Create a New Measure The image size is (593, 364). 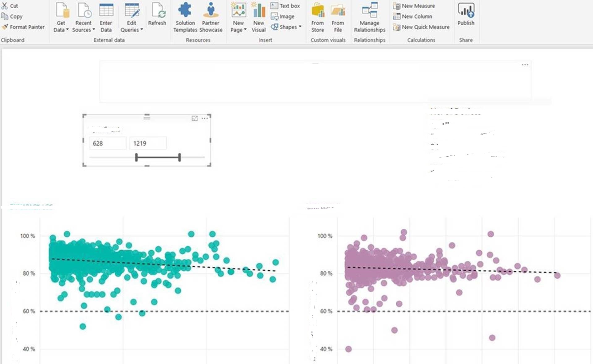coord(414,6)
